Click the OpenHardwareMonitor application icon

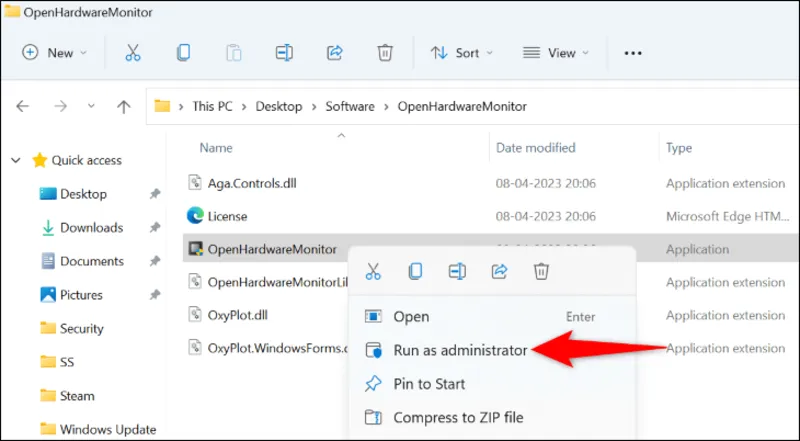point(195,249)
